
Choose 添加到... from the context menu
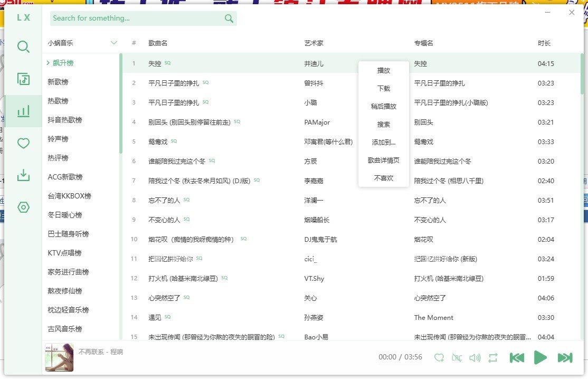click(384, 143)
